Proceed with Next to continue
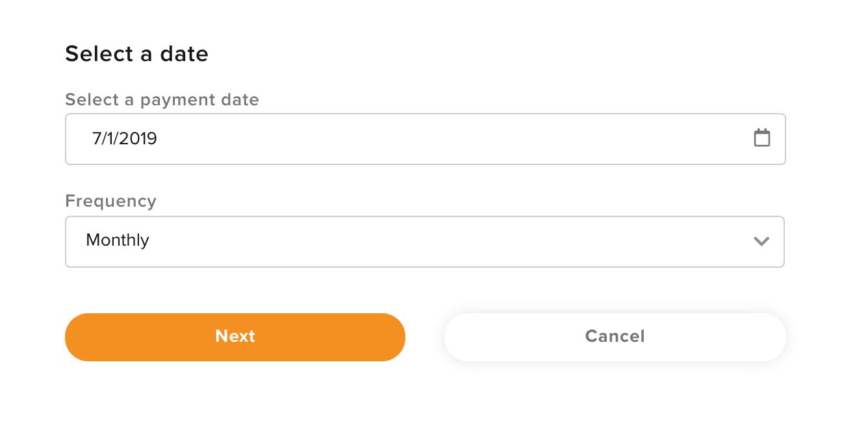Screen dimensions: 868x438 tap(235, 337)
